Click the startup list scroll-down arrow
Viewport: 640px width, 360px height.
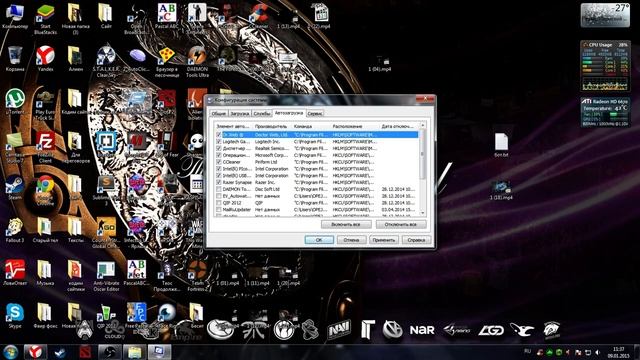pyautogui.click(x=422, y=213)
